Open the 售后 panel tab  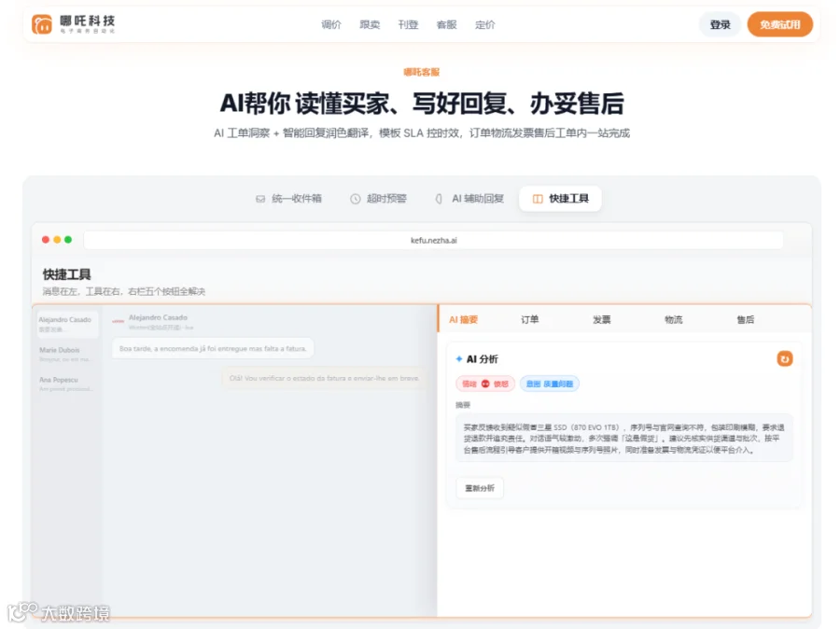tap(745, 319)
